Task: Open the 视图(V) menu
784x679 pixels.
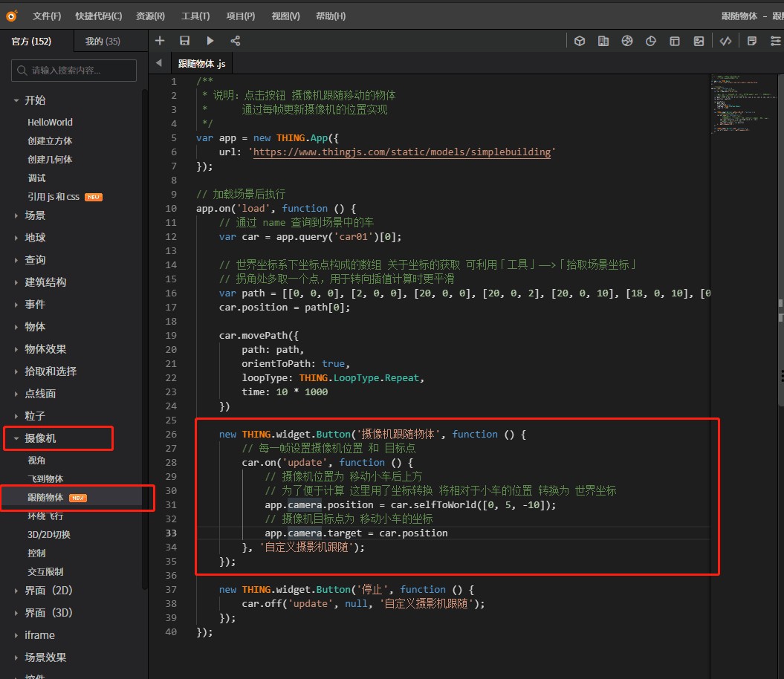Action: [x=285, y=16]
